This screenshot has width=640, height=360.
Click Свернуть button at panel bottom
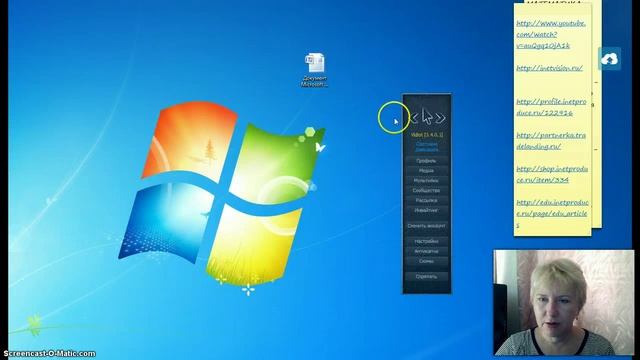[x=427, y=277]
